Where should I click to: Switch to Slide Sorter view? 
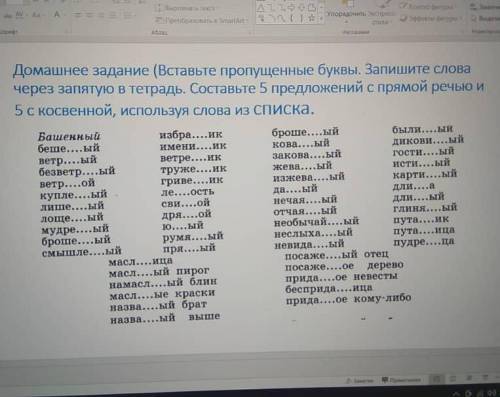(x=453, y=378)
